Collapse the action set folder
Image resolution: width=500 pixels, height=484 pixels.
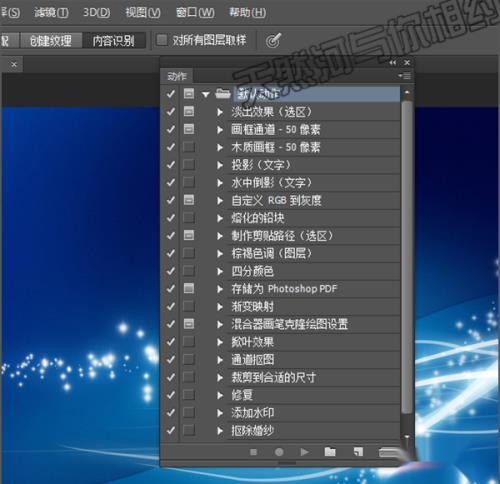pyautogui.click(x=206, y=94)
